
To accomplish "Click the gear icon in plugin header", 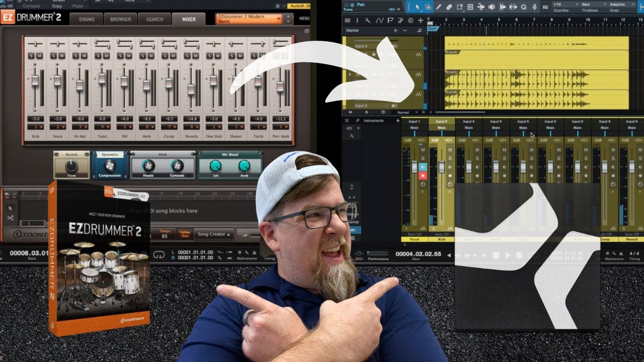I will [277, 6].
